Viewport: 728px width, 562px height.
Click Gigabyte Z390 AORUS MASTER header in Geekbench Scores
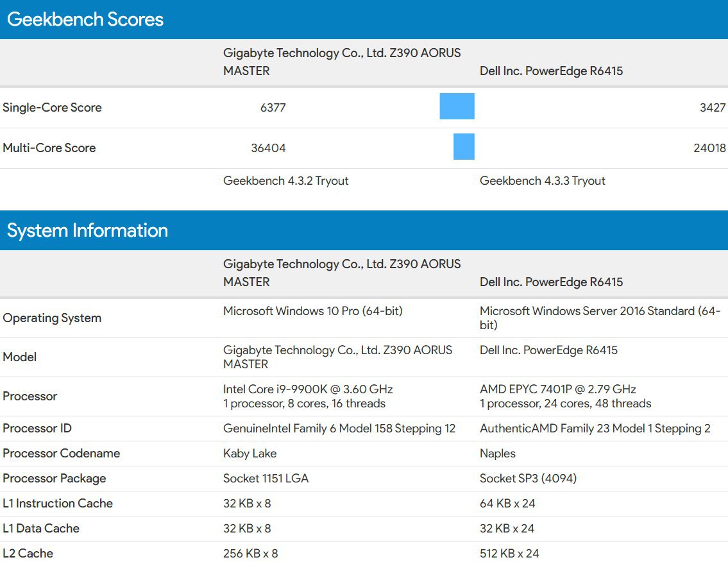pyautogui.click(x=342, y=62)
